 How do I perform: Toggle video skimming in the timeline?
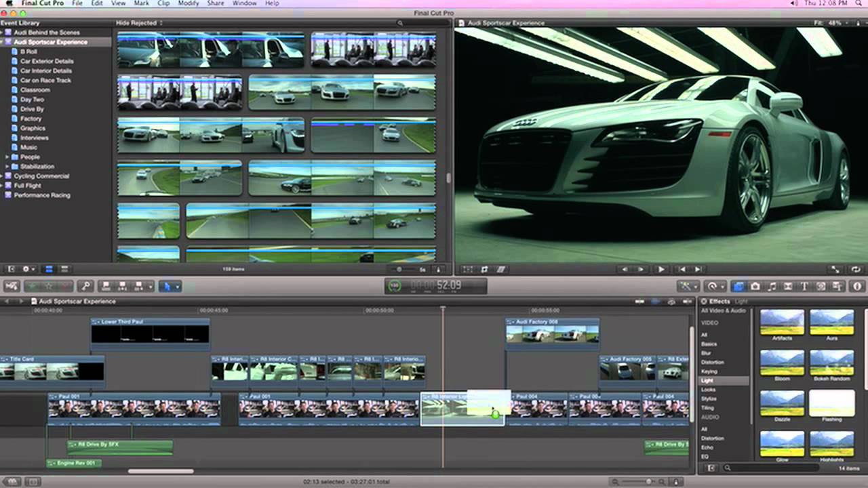(640, 302)
